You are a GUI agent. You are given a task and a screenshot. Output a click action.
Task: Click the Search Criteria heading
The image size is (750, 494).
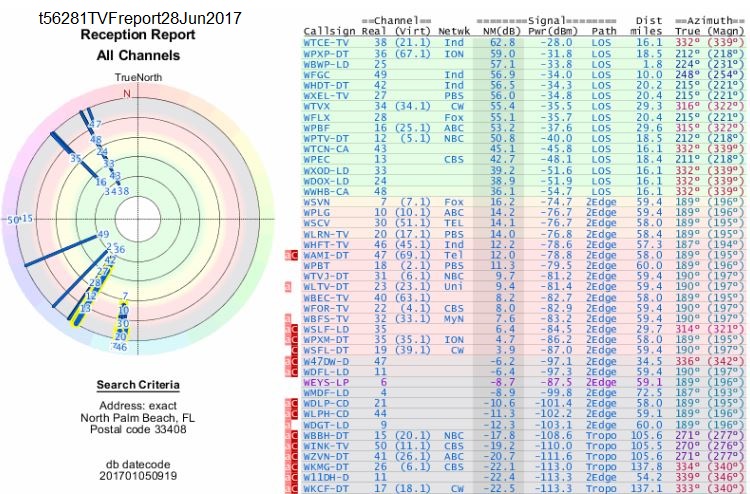(138, 385)
